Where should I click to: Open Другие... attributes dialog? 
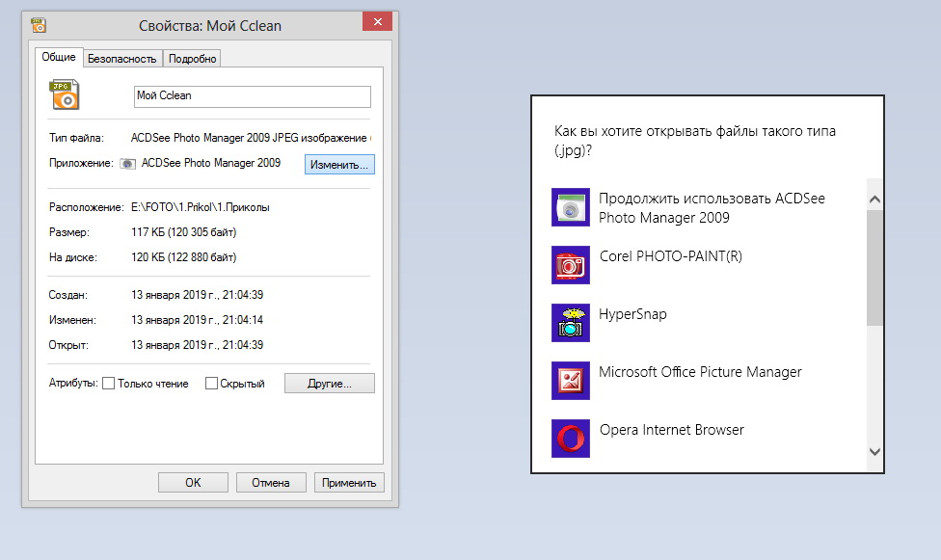pyautogui.click(x=330, y=383)
